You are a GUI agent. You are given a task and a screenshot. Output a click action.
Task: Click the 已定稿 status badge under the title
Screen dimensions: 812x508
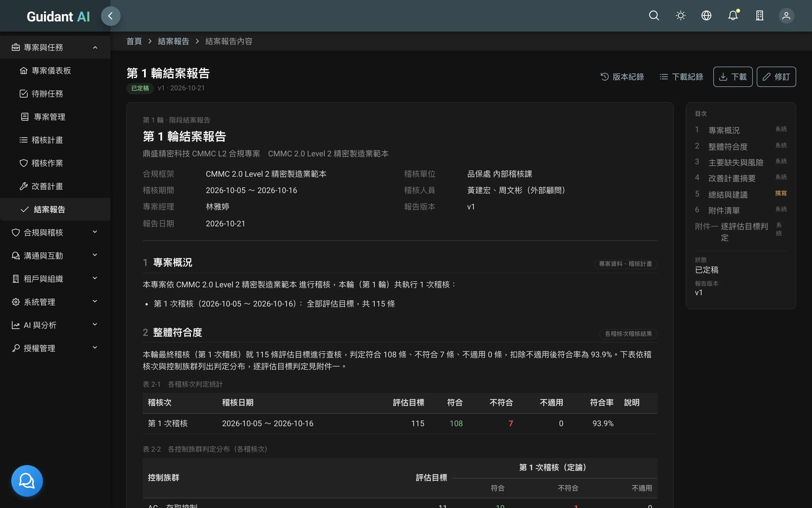[140, 88]
